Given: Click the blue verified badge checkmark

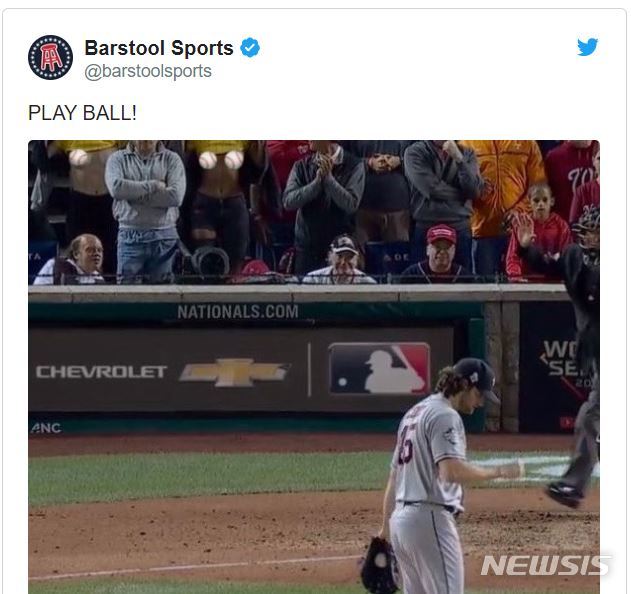Looking at the screenshot, I should point(250,47).
